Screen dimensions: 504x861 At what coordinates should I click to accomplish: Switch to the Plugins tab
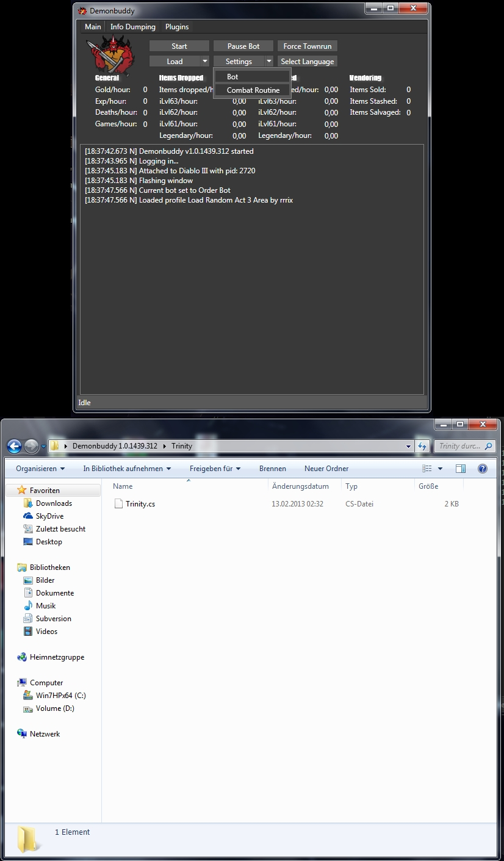(x=177, y=27)
